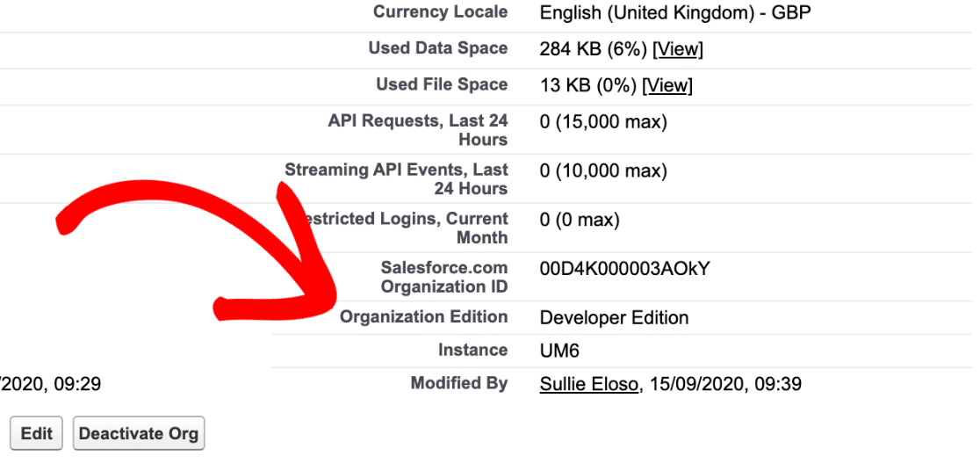Screen dimensions: 980x471
Task: Click the 284 KB (6%) data space value
Action: click(593, 49)
